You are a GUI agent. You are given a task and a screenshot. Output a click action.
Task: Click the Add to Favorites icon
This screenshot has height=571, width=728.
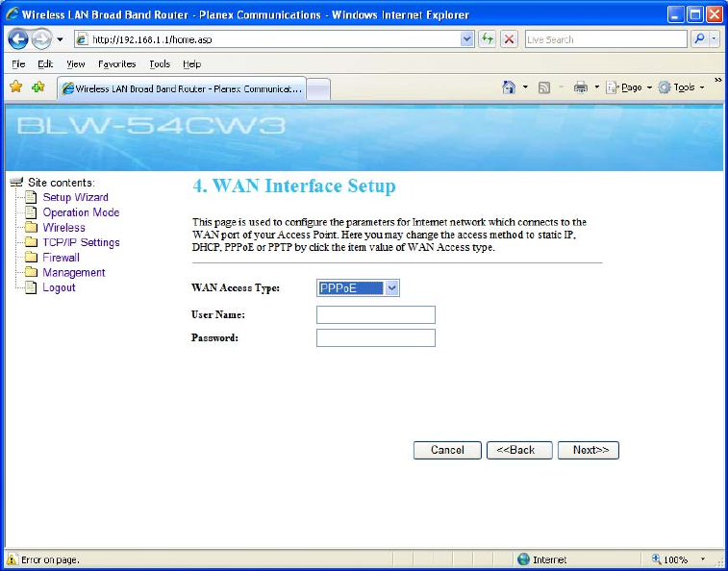(38, 87)
